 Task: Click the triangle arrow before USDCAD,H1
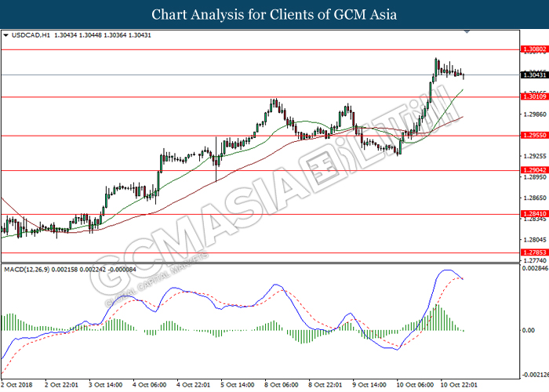pos(6,35)
